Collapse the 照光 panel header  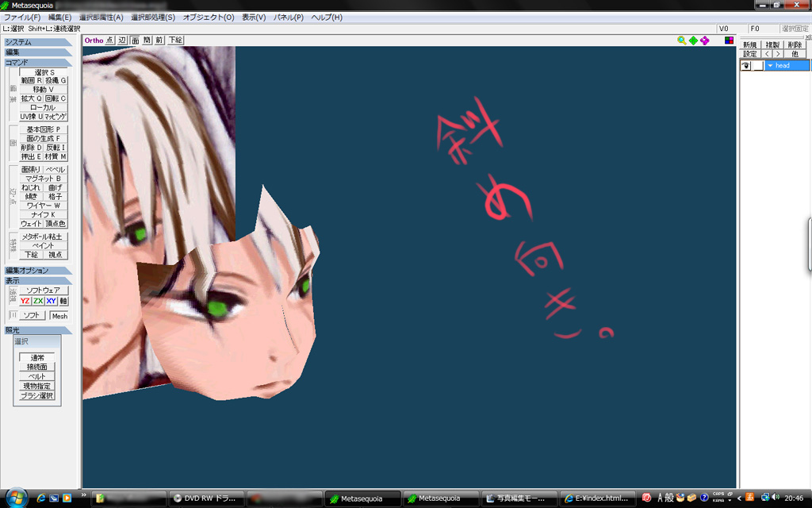click(38, 330)
